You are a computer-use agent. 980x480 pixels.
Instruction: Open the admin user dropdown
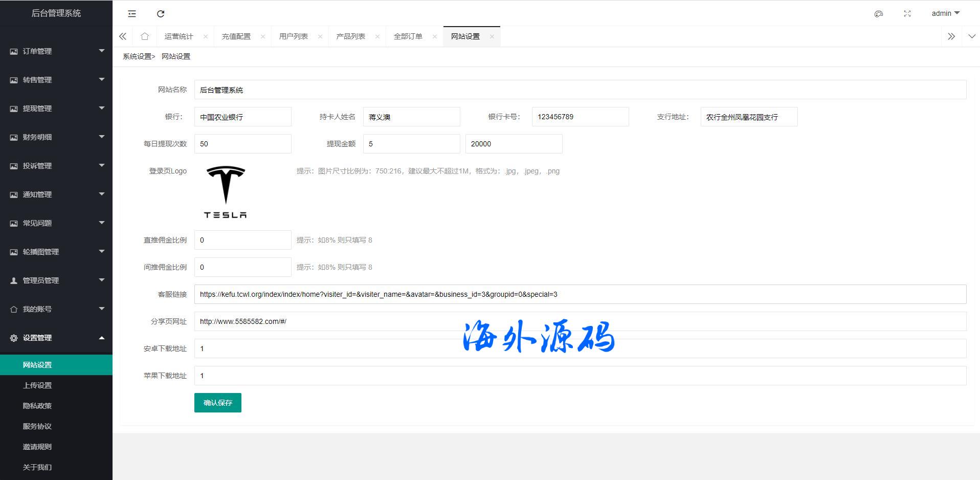(x=945, y=13)
